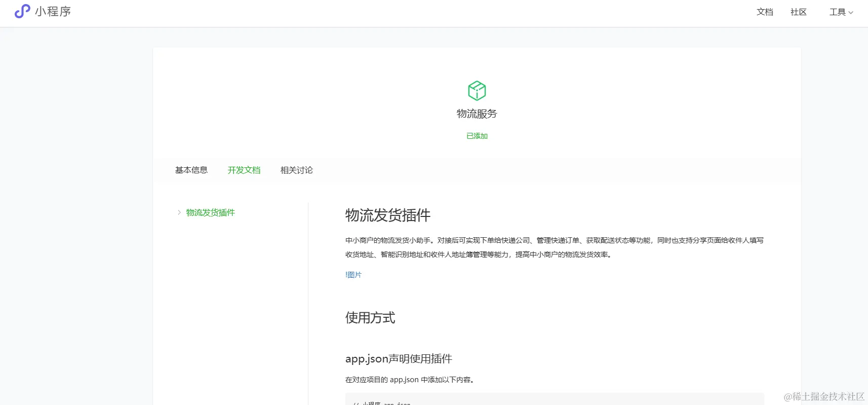
Task: Click the Mini Program logo icon
Action: coord(22,11)
